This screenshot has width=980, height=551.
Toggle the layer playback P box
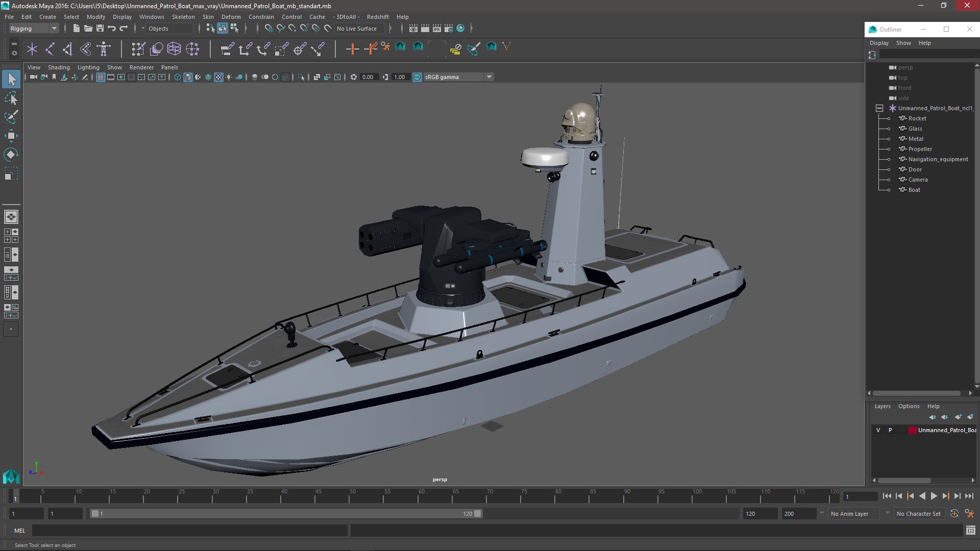pos(890,430)
